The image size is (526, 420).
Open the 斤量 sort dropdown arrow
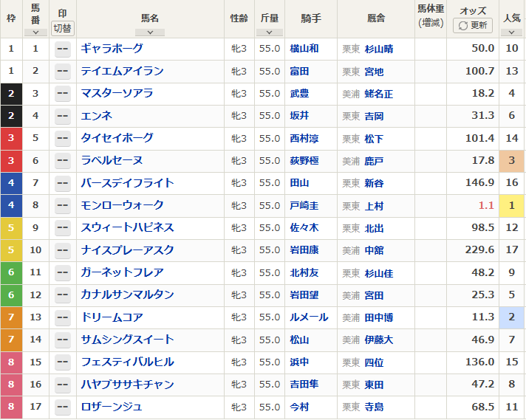(x=270, y=32)
